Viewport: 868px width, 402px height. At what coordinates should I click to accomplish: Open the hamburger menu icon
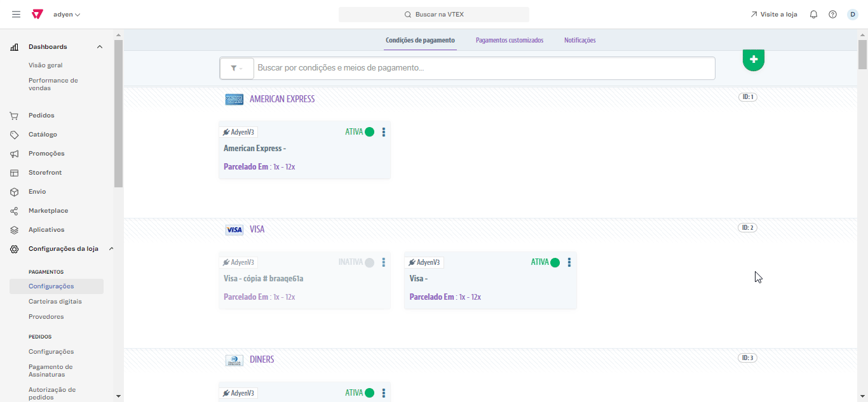click(17, 14)
